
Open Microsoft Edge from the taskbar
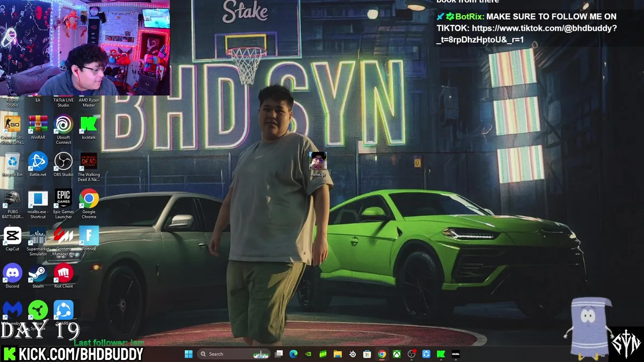click(293, 354)
